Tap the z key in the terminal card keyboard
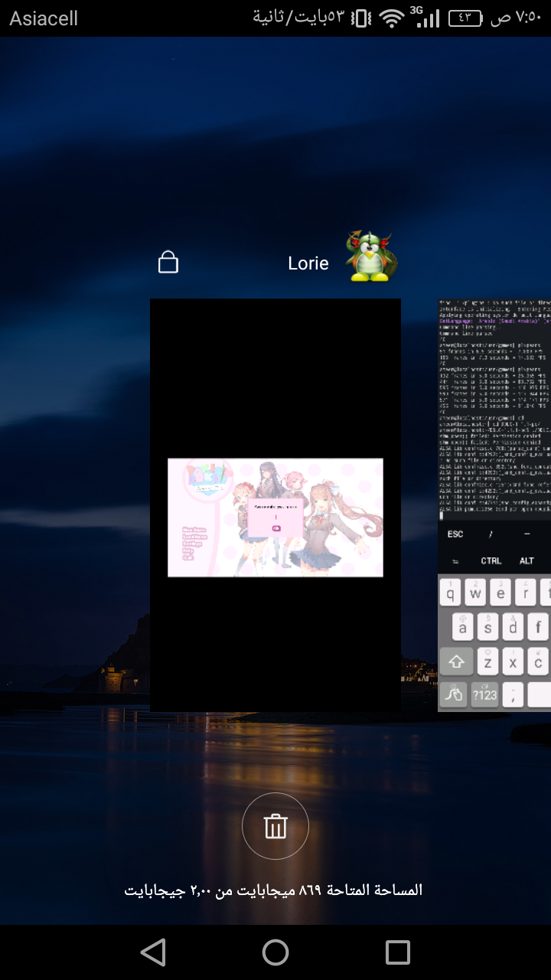The height and width of the screenshot is (980, 551). pos(487,661)
